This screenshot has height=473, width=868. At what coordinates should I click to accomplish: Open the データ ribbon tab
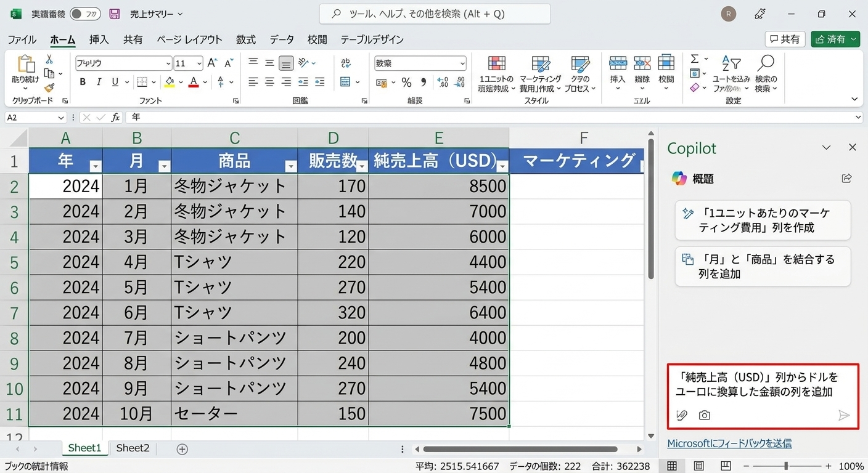point(282,39)
